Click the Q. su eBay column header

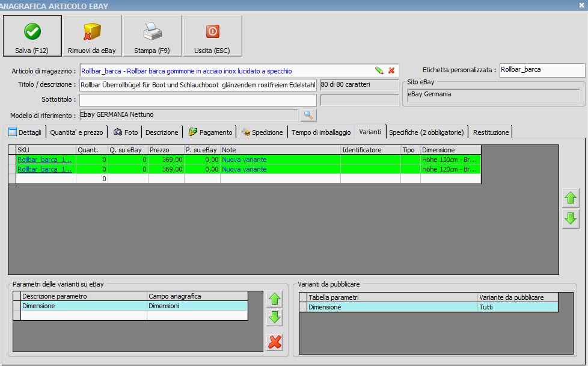128,150
